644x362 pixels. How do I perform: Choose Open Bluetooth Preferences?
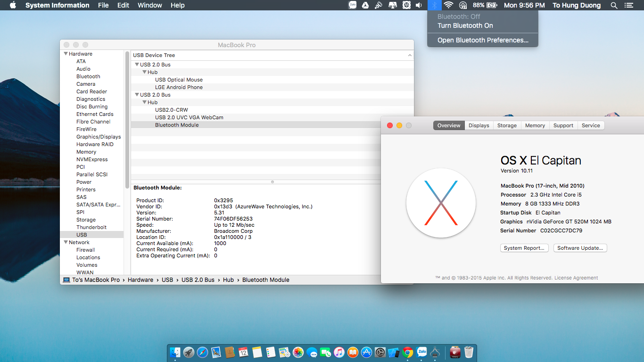coord(483,40)
